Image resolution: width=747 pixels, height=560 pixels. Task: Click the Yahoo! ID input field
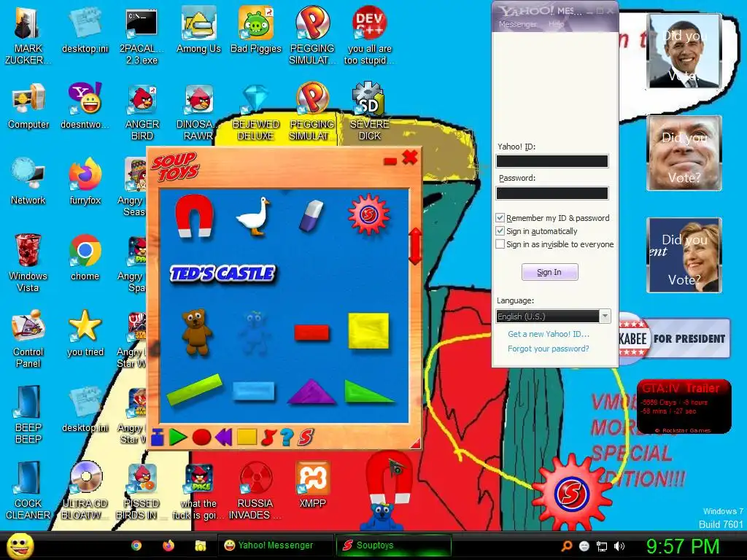tap(552, 161)
